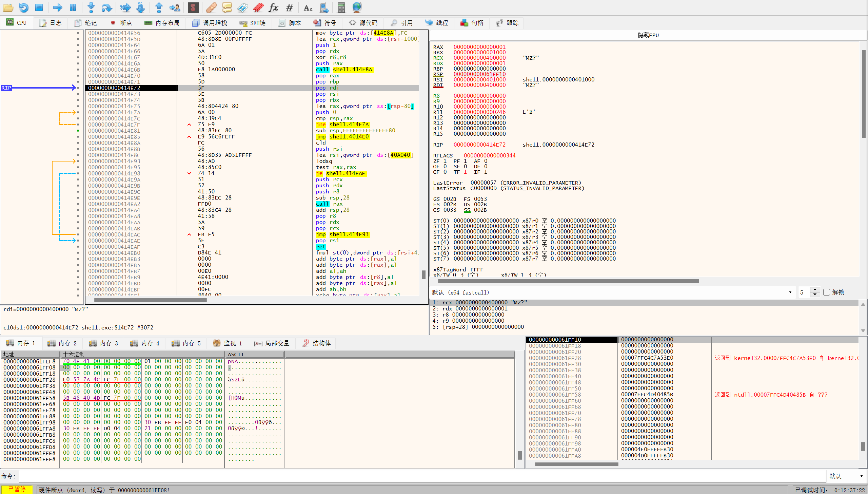
Task: Select the jmp shell.4014E0 instruction
Action: pyautogui.click(x=342, y=137)
